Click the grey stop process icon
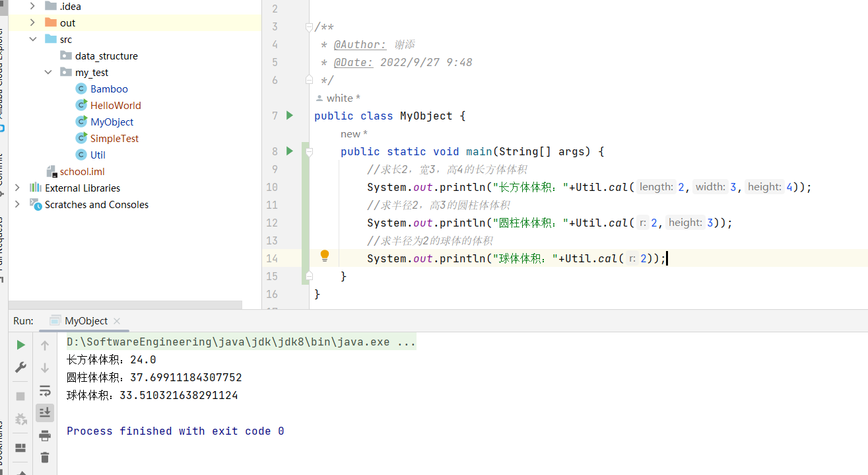 click(x=20, y=396)
